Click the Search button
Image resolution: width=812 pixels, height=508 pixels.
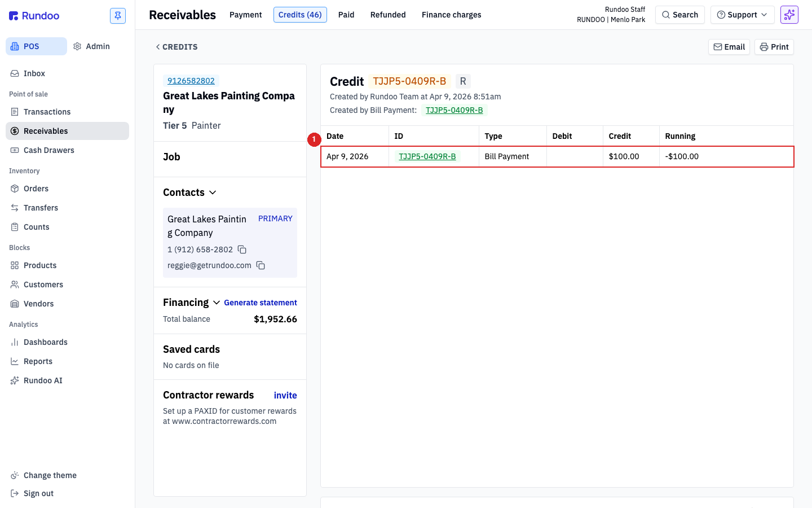click(680, 15)
